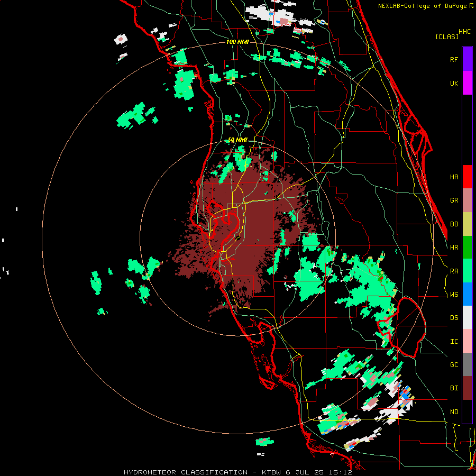Click the ND no data legend swatch

(x=467, y=411)
